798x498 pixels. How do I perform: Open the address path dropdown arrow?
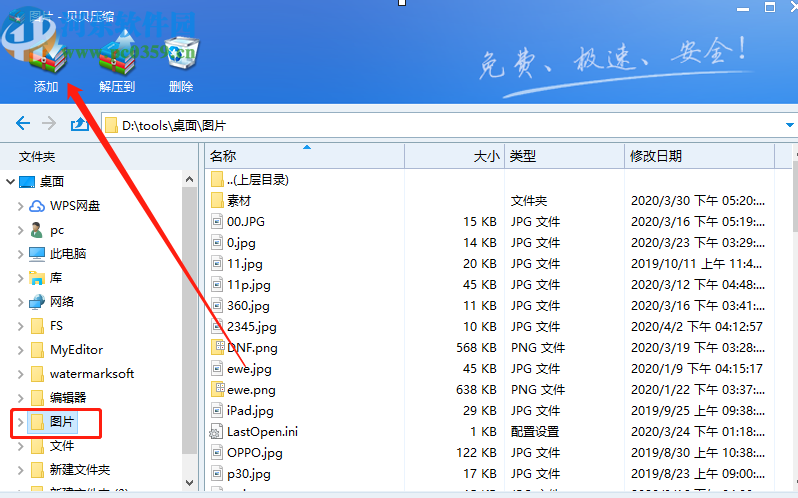point(789,125)
